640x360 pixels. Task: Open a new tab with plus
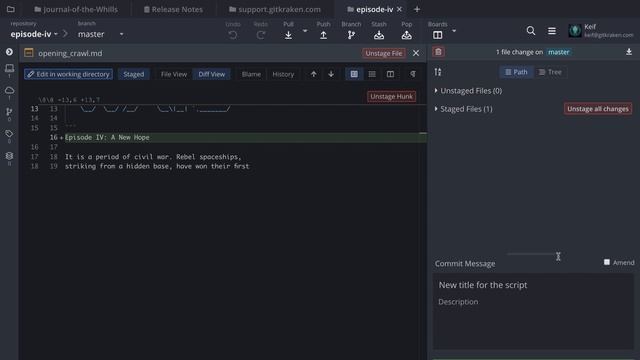[x=417, y=9]
